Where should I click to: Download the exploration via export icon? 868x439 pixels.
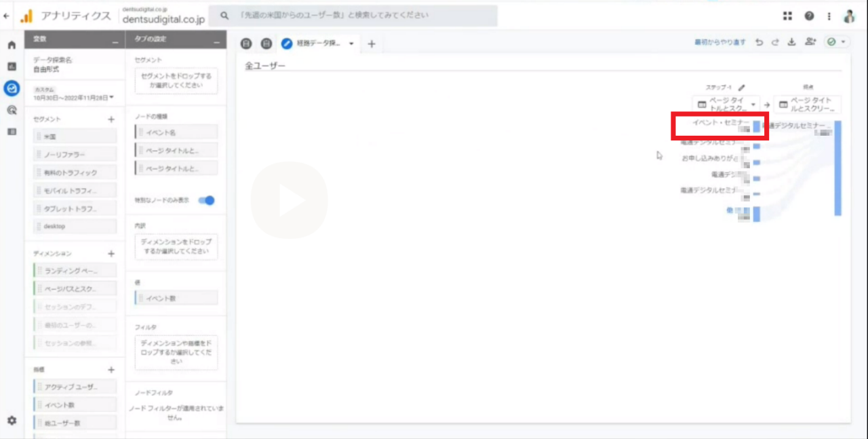click(791, 42)
